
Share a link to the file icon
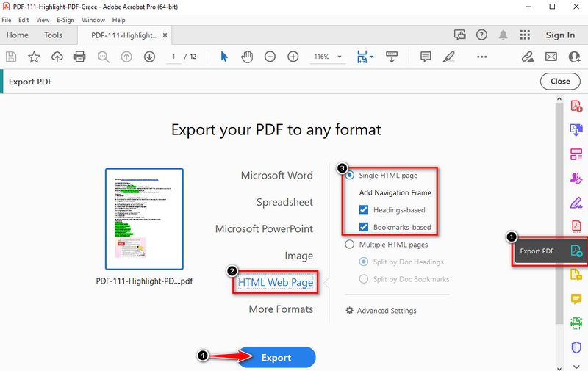(x=528, y=57)
